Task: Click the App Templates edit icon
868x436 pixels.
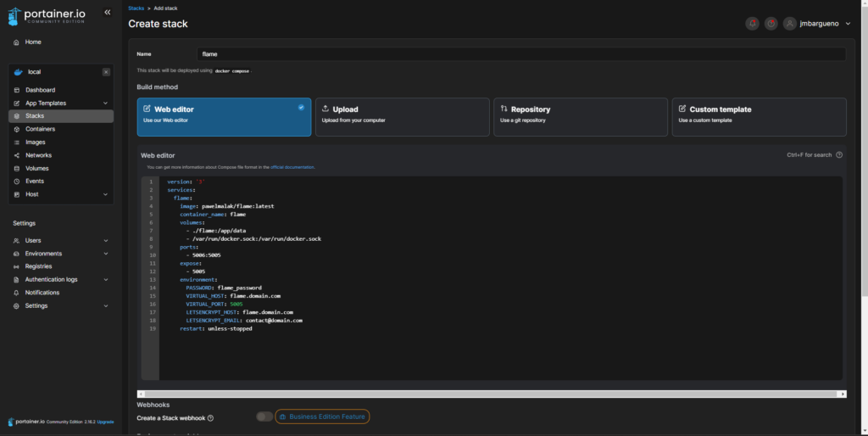Action: pos(17,103)
